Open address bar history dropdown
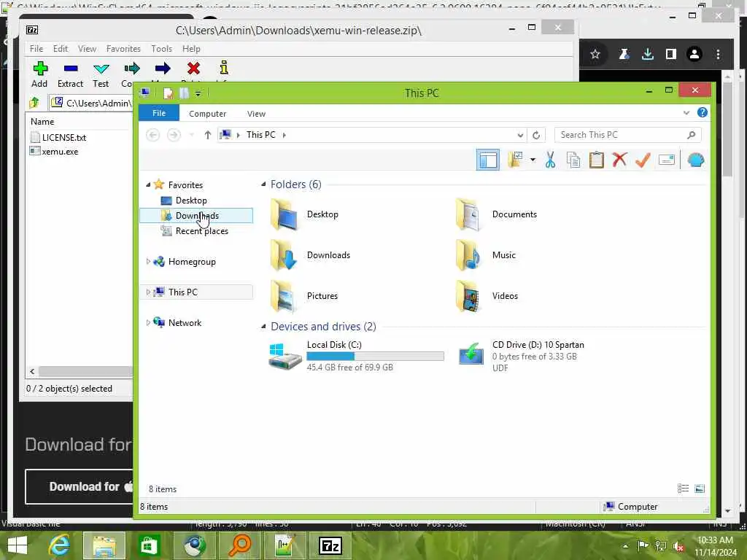747x560 pixels. [x=520, y=135]
